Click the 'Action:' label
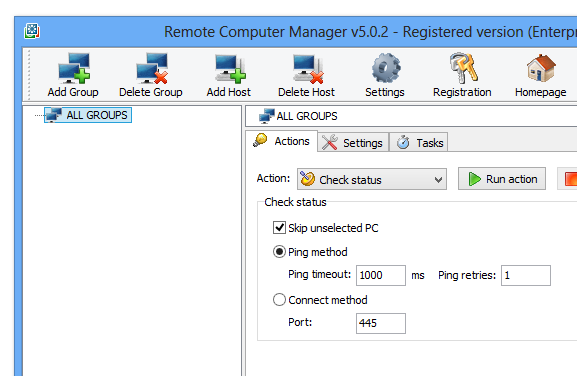The height and width of the screenshot is (376, 577). pos(273,178)
